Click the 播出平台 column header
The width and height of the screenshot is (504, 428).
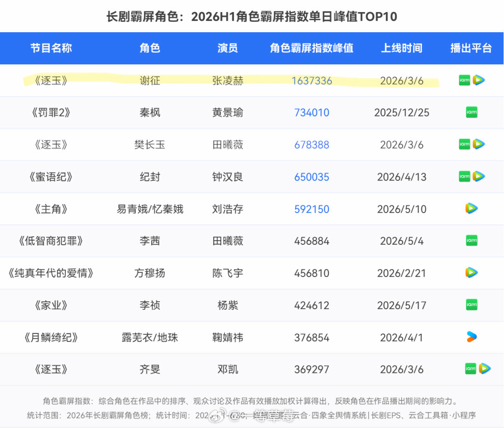(x=471, y=48)
